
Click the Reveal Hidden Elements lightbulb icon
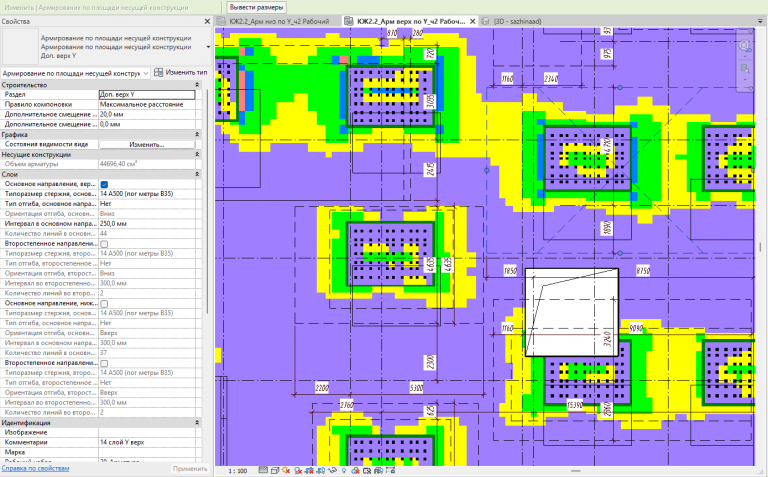click(344, 471)
